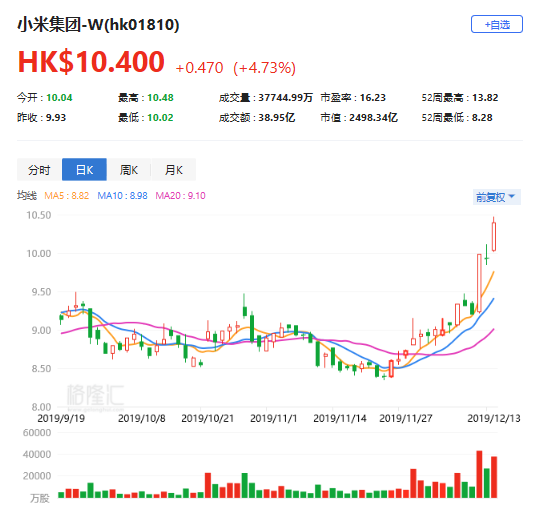Click previous close value 9.93
Screen dimensions: 540x509
[x=56, y=118]
